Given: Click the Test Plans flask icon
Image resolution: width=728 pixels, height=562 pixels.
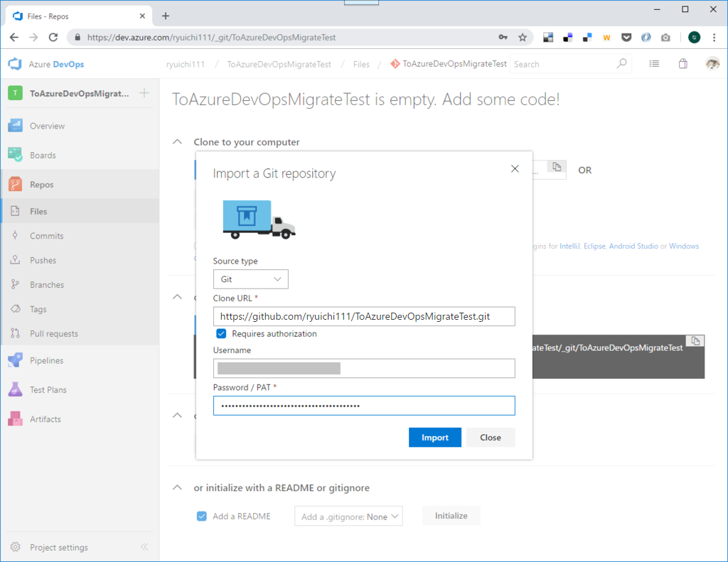Looking at the screenshot, I should click(15, 389).
